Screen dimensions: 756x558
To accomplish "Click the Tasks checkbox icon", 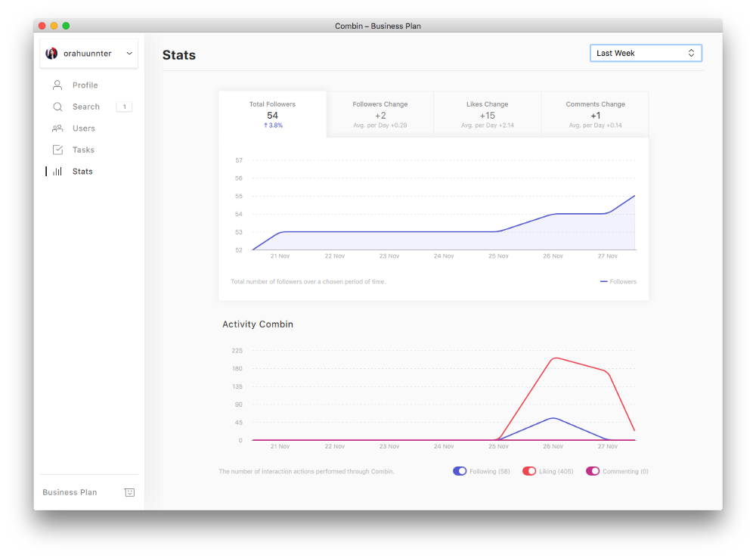I will pos(57,150).
